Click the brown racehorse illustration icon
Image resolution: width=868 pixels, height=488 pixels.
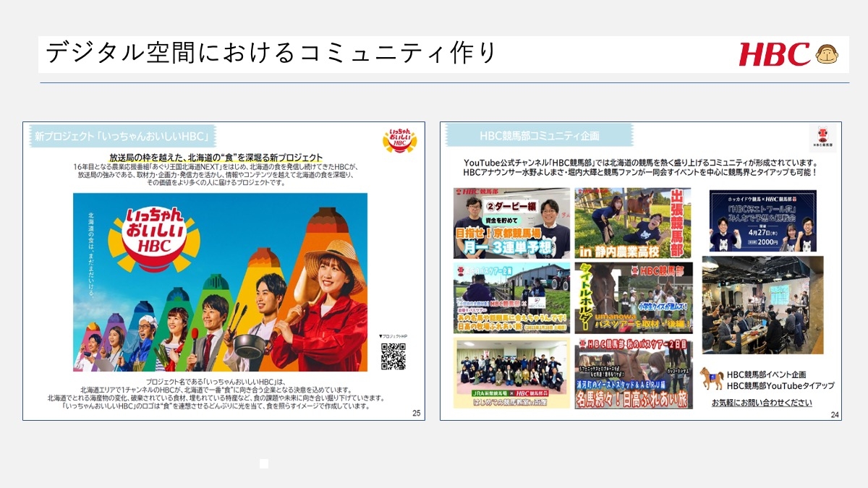pos(711,379)
